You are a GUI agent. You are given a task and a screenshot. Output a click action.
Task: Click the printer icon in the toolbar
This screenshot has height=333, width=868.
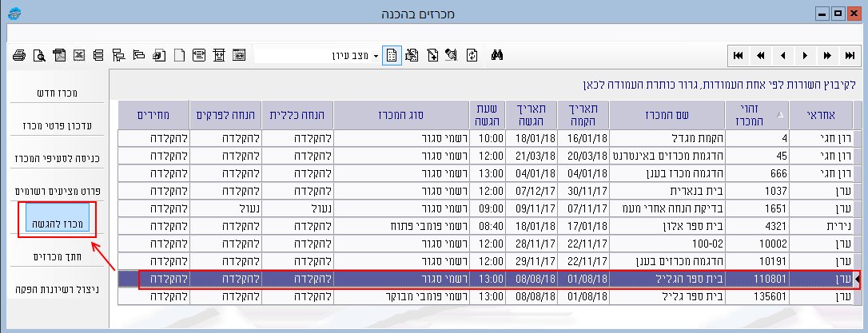click(x=19, y=55)
